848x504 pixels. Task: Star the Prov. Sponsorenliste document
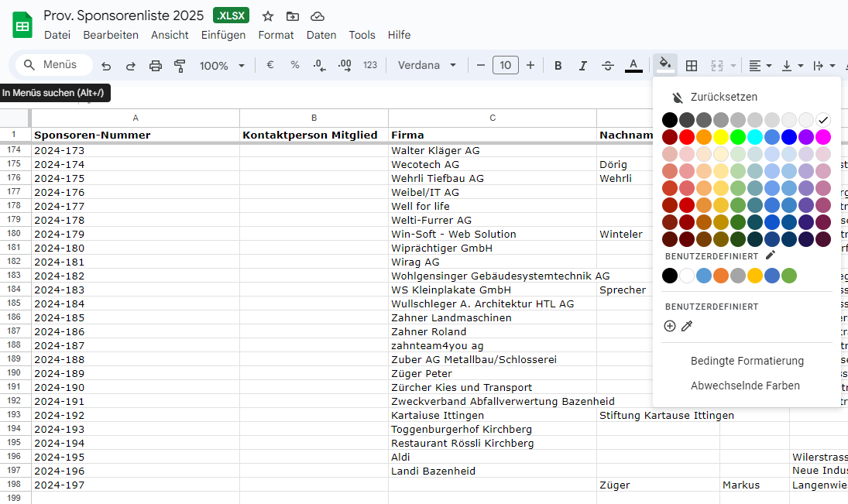click(268, 16)
